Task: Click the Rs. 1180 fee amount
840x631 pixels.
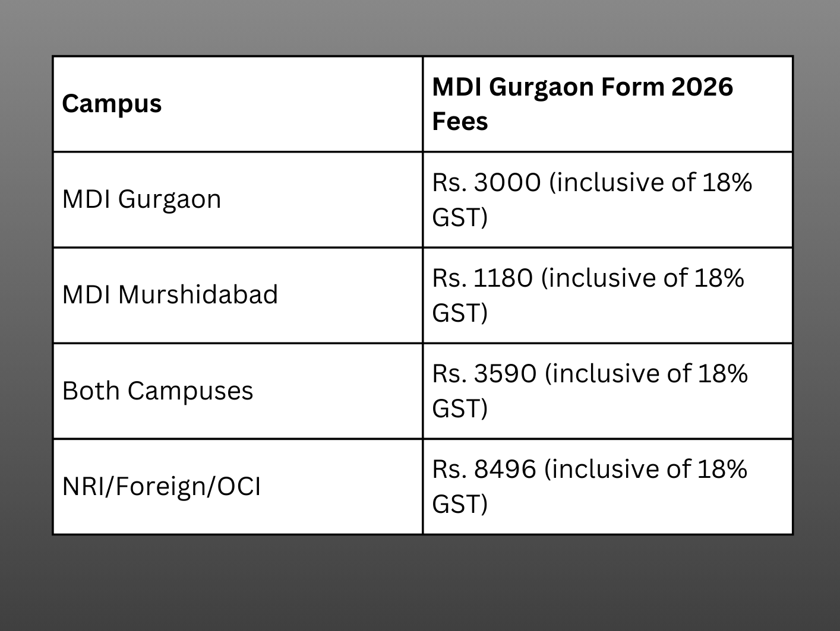Action: pos(482,278)
